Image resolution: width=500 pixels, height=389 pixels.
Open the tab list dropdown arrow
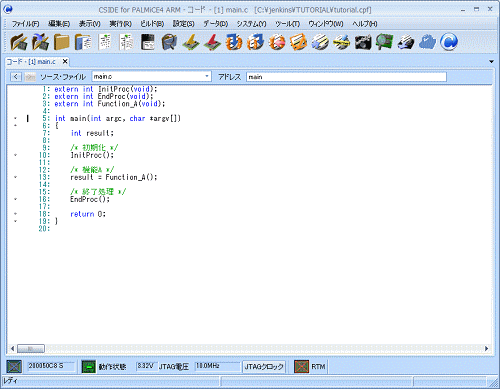[491, 62]
